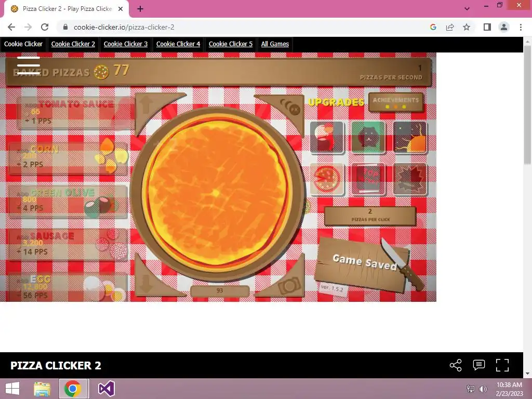Open File Explorer from taskbar
Viewport: 532px width, 399px height.
pyautogui.click(x=42, y=389)
